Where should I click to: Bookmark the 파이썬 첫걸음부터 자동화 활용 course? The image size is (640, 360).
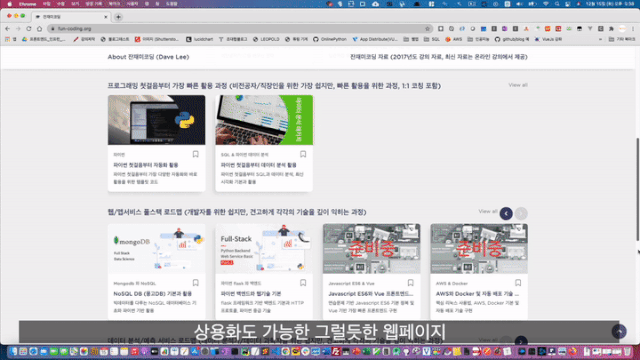pos(196,154)
